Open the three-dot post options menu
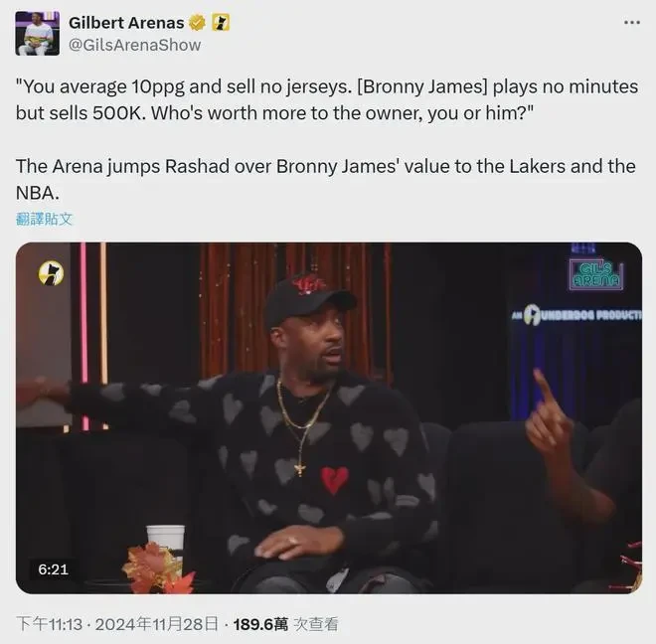The image size is (656, 644). [632, 23]
